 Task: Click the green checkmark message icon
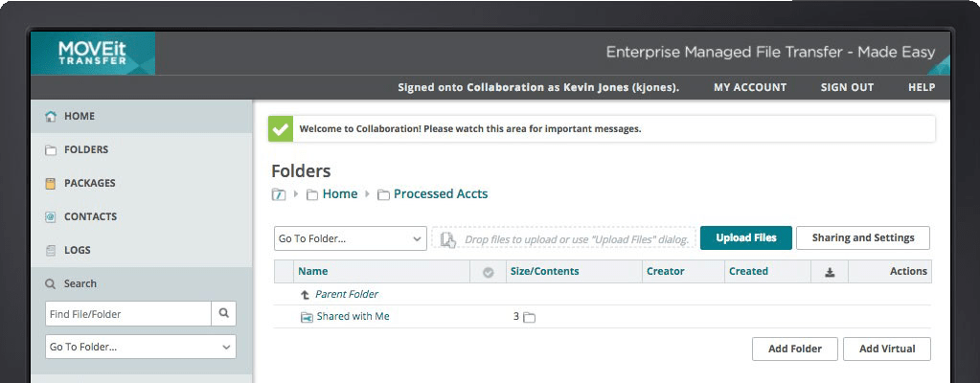[281, 128]
